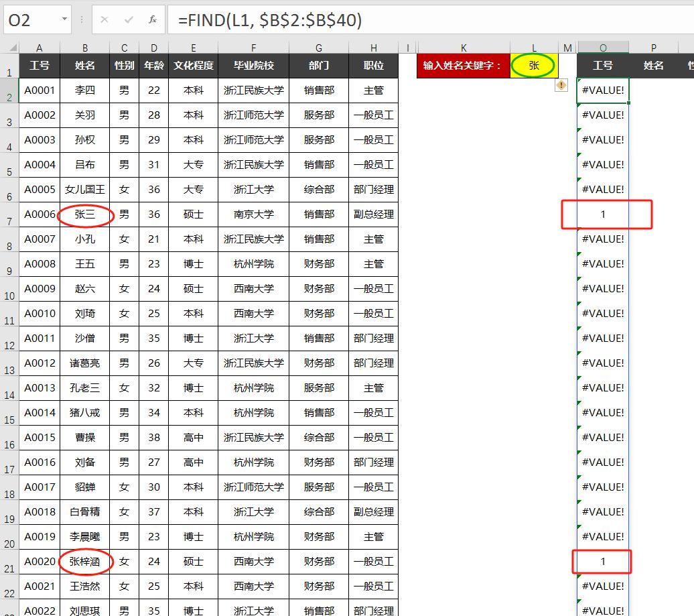The width and height of the screenshot is (694, 616).
Task: Open the Name Box dropdown arrow
Action: (64, 19)
